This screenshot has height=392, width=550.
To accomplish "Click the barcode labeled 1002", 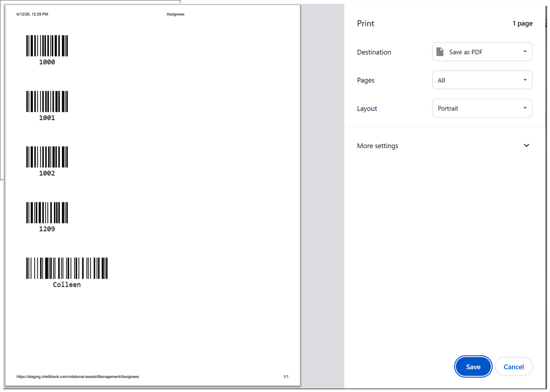I will [47, 157].
